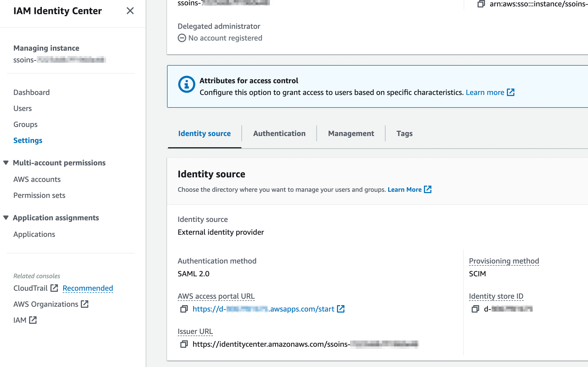Copy the AWS access portal URL

coord(184,309)
